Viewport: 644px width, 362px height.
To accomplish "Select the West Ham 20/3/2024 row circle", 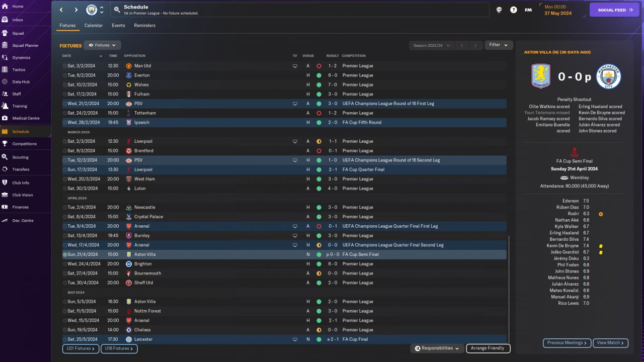I will [65, 179].
